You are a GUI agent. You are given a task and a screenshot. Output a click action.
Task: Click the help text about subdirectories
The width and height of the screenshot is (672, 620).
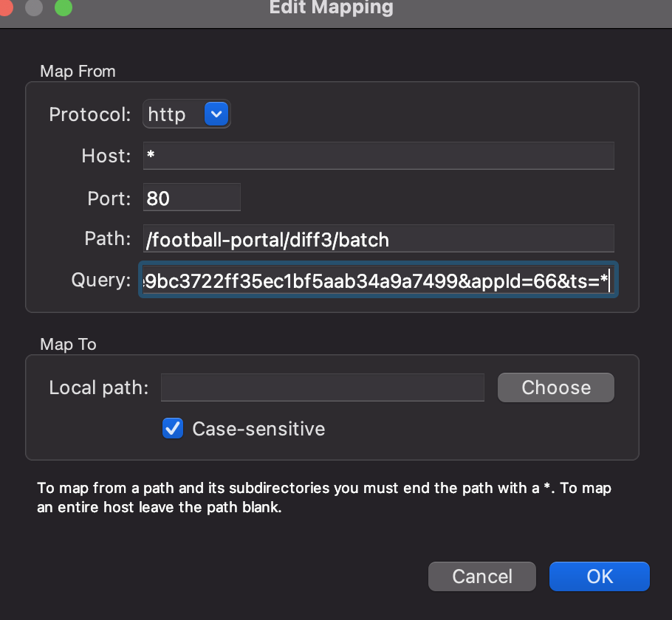point(323,498)
